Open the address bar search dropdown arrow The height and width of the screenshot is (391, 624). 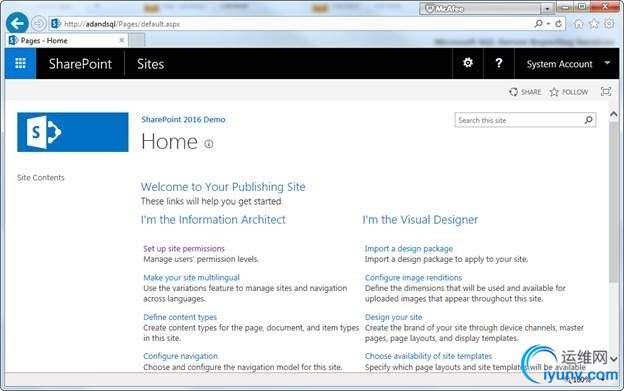(x=548, y=24)
